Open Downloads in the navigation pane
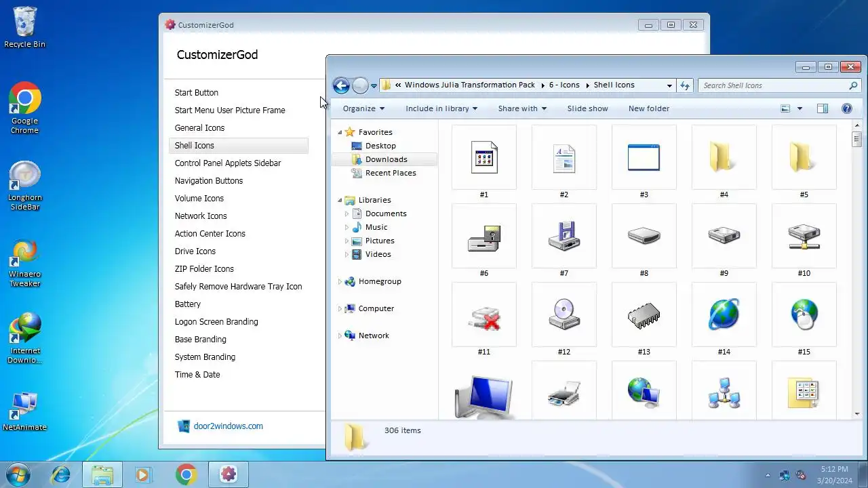This screenshot has width=868, height=488. [385, 159]
